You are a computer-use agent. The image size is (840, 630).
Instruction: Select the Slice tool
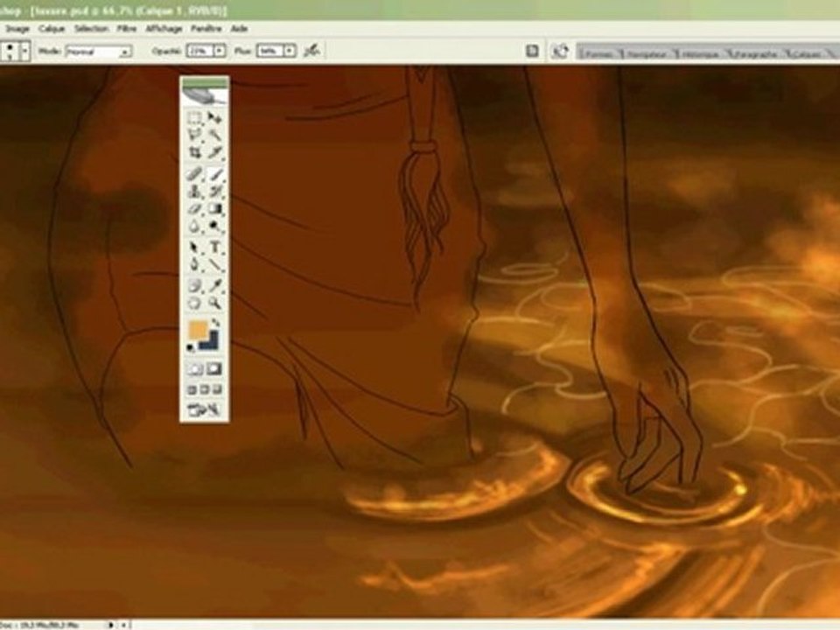[x=215, y=152]
